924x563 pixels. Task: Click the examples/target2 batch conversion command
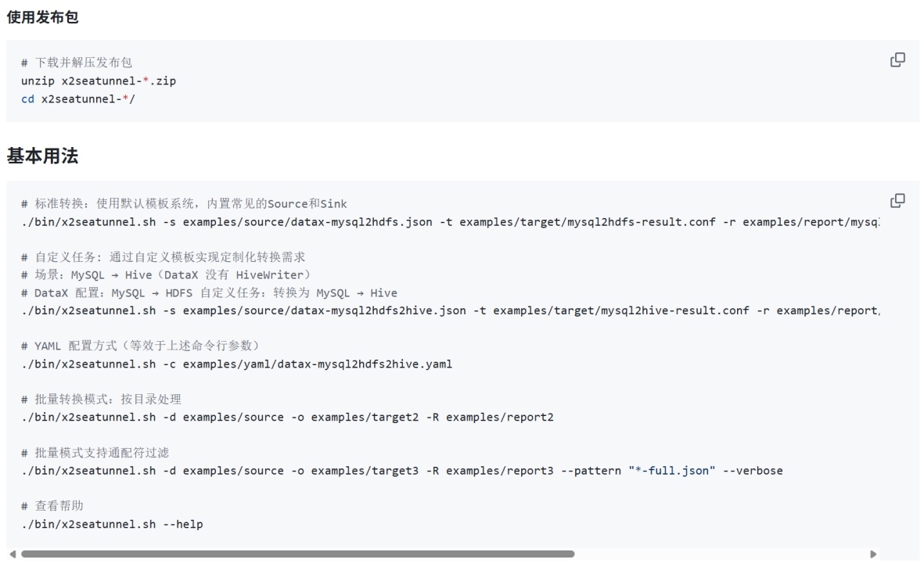(x=287, y=417)
